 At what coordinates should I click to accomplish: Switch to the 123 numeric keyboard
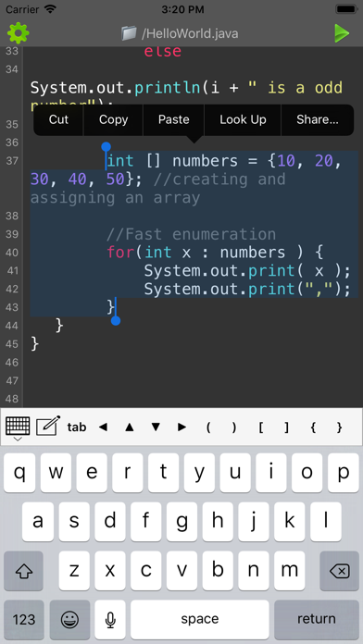24,619
